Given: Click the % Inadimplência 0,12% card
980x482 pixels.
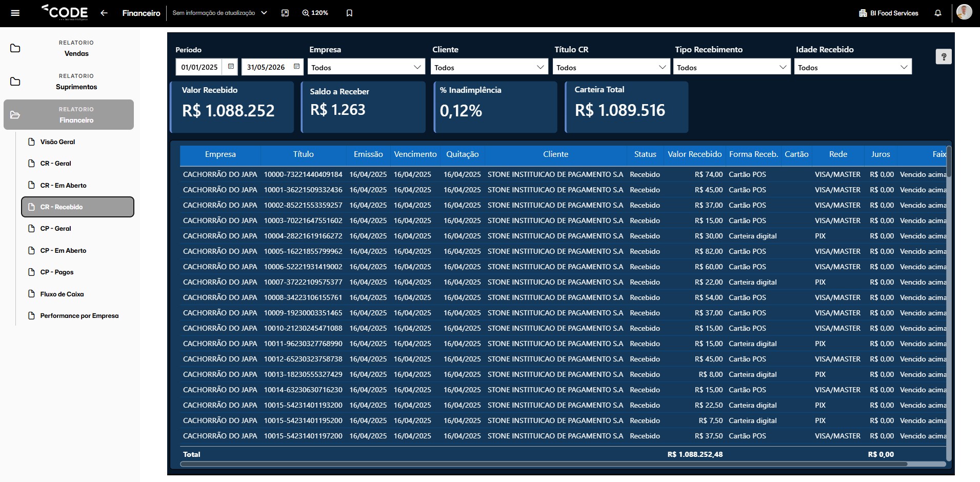Looking at the screenshot, I should click(495, 107).
